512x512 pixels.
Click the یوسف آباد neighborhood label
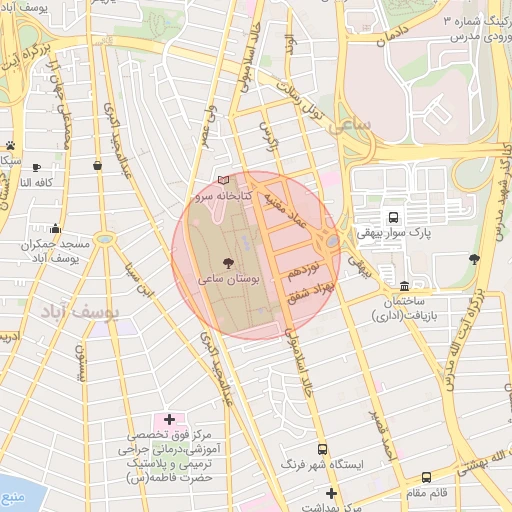80,312
